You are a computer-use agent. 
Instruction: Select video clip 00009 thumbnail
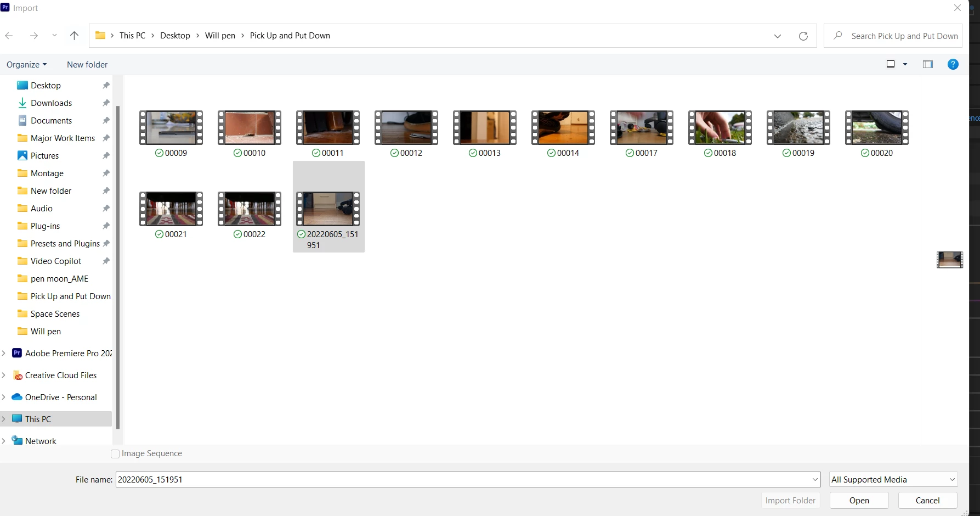click(171, 127)
